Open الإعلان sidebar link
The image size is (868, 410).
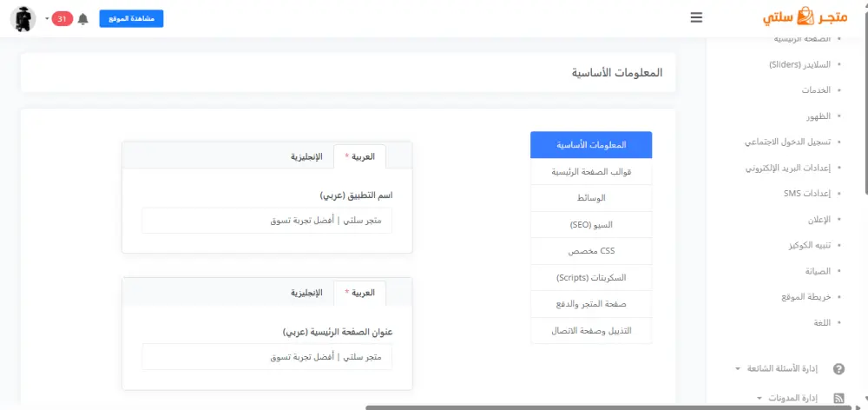819,220
